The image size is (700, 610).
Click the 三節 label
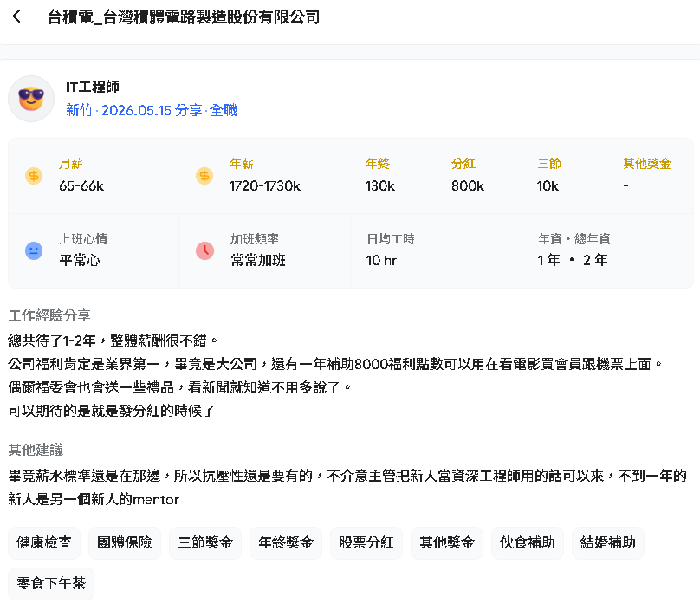[549, 164]
